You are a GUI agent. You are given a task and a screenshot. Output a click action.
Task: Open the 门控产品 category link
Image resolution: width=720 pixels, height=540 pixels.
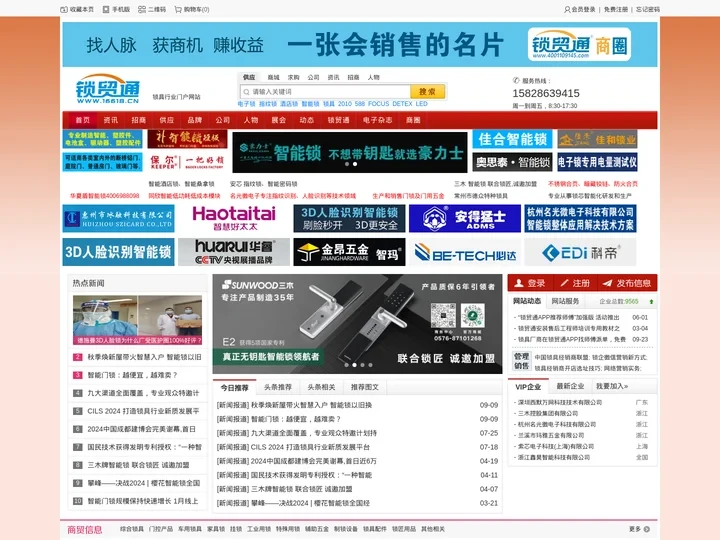point(161,529)
